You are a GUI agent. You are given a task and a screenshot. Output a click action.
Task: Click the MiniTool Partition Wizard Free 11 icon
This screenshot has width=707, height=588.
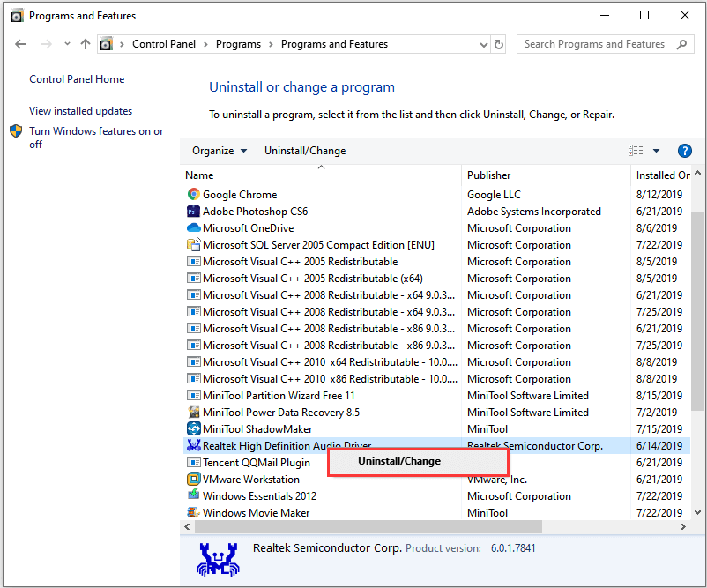pyautogui.click(x=193, y=396)
